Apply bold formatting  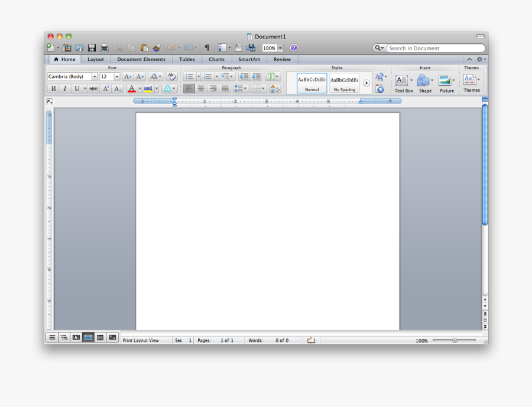(53, 89)
